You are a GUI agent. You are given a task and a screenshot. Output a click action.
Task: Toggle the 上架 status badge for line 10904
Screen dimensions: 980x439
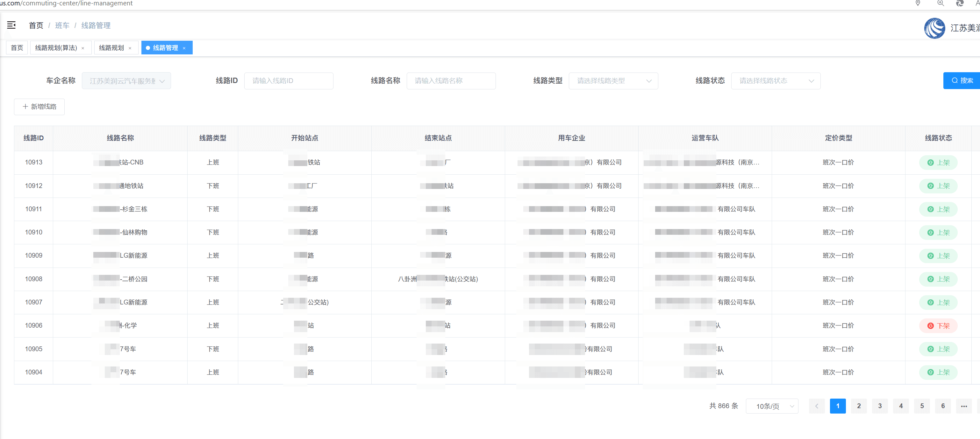938,373
